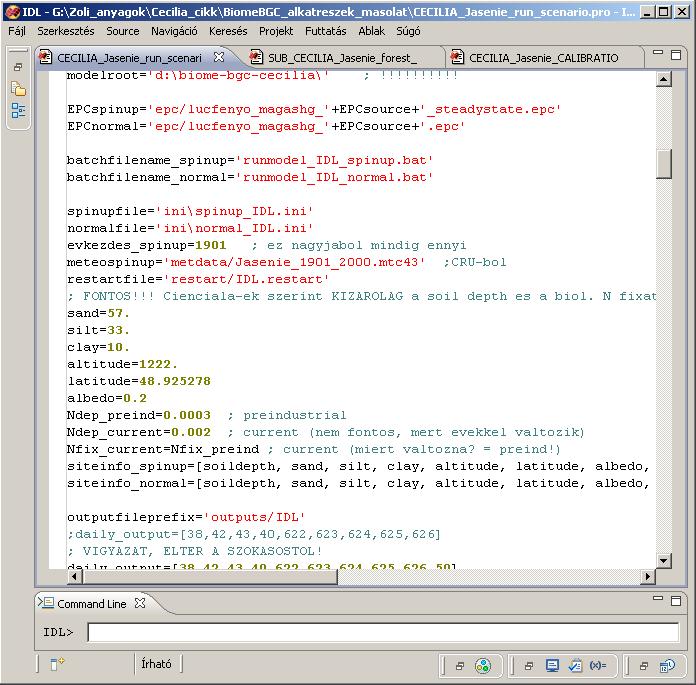696x685 pixels.
Task: Open the Szerkesztés menu
Action: coord(66,31)
